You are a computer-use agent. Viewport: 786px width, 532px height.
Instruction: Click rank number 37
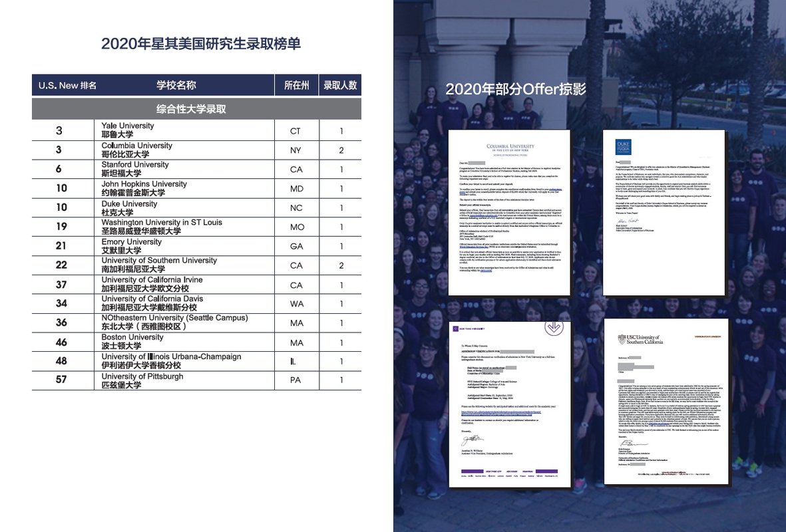point(61,285)
